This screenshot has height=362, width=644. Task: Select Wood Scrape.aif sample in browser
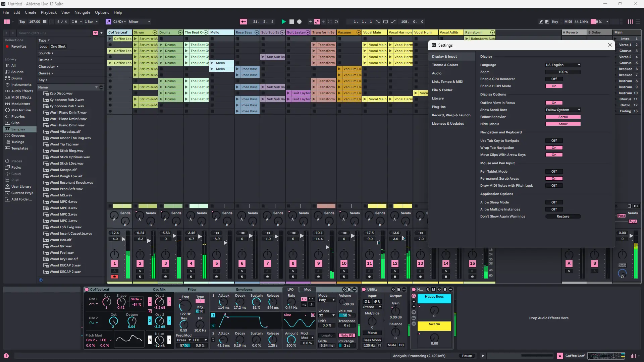click(x=63, y=170)
